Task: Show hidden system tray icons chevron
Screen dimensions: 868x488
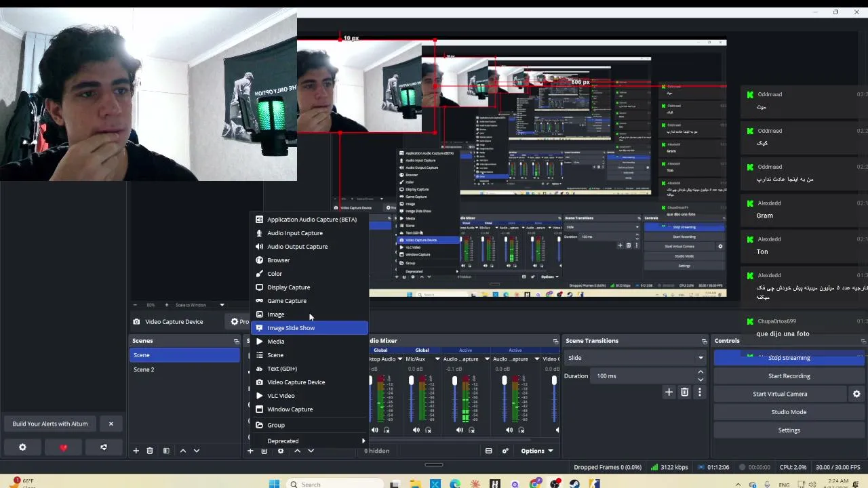Action: tap(738, 484)
